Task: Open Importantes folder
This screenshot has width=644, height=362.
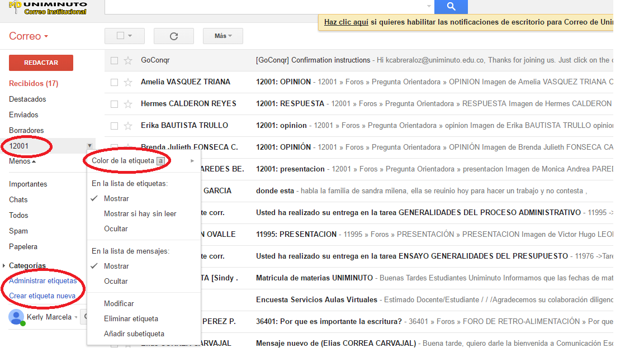Action: click(28, 184)
